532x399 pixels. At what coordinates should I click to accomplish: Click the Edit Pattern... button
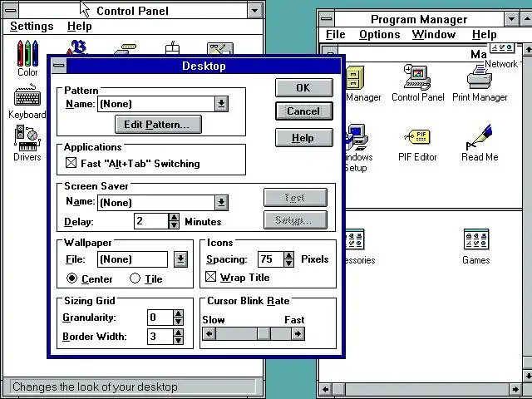click(x=158, y=124)
